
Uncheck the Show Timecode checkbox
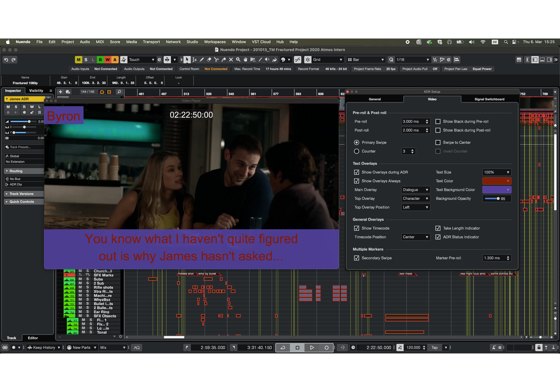(x=356, y=228)
